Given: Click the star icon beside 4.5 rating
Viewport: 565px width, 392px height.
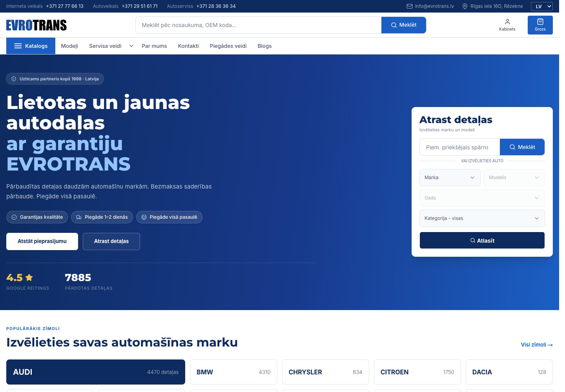Looking at the screenshot, I should 29,278.
